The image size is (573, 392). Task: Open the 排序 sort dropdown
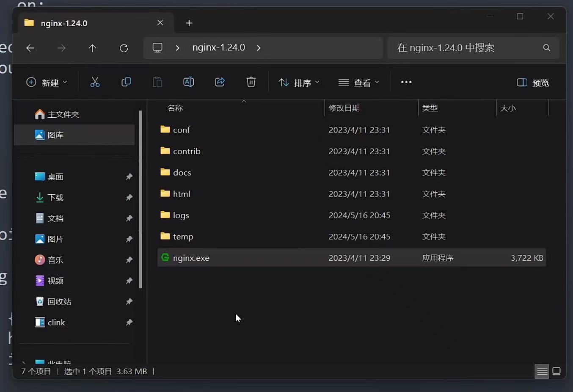299,83
